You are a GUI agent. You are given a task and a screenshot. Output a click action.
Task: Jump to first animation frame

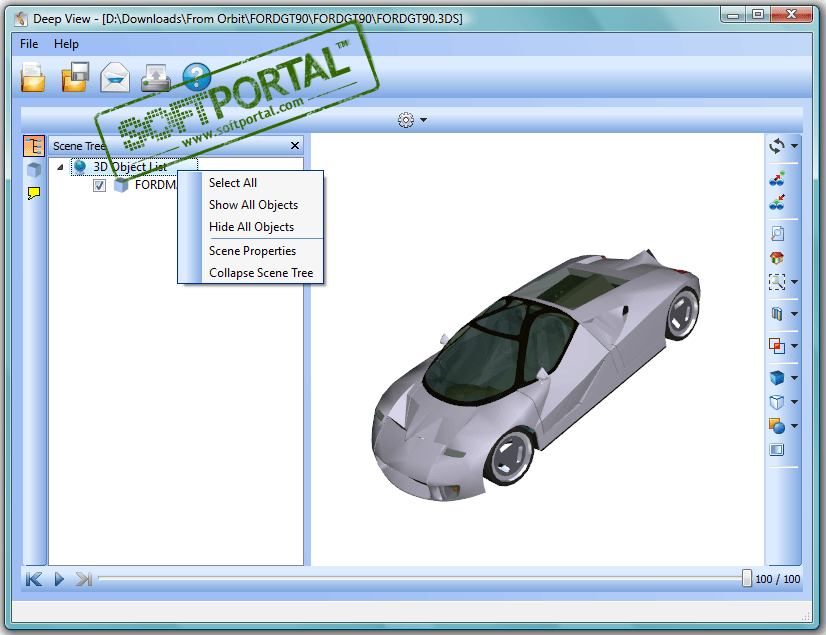[33, 579]
